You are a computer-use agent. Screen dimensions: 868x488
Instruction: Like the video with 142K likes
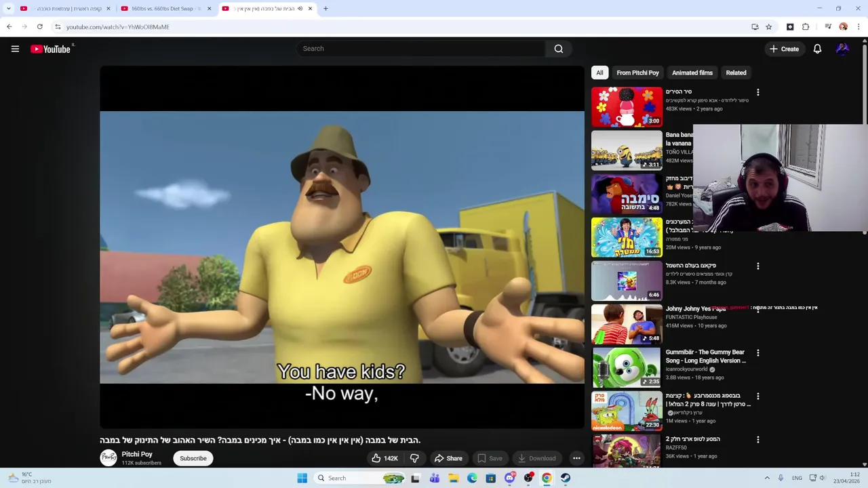pos(384,458)
